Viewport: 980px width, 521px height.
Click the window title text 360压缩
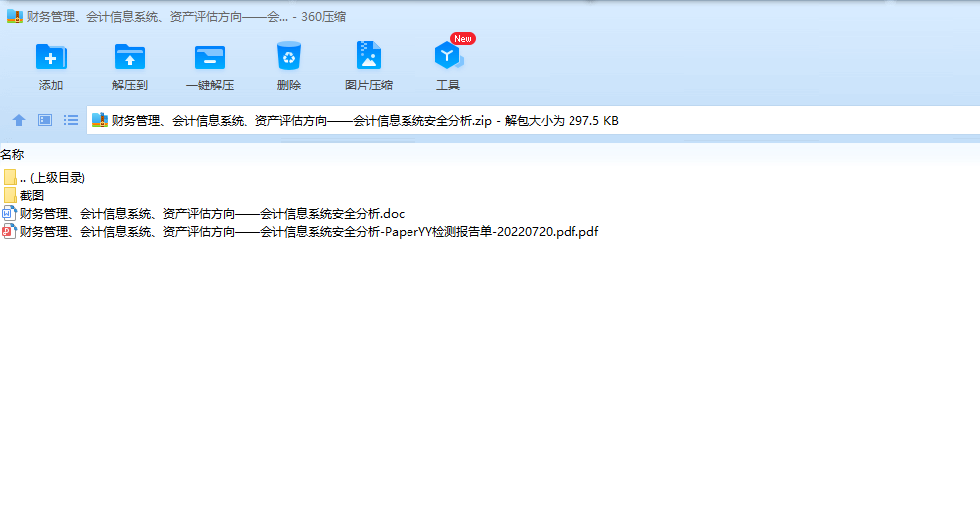pyautogui.click(x=323, y=17)
